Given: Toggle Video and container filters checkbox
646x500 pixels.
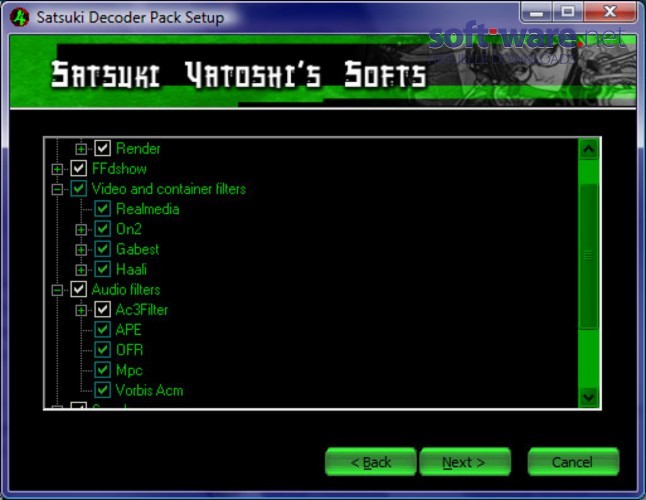Looking at the screenshot, I should click(78, 189).
